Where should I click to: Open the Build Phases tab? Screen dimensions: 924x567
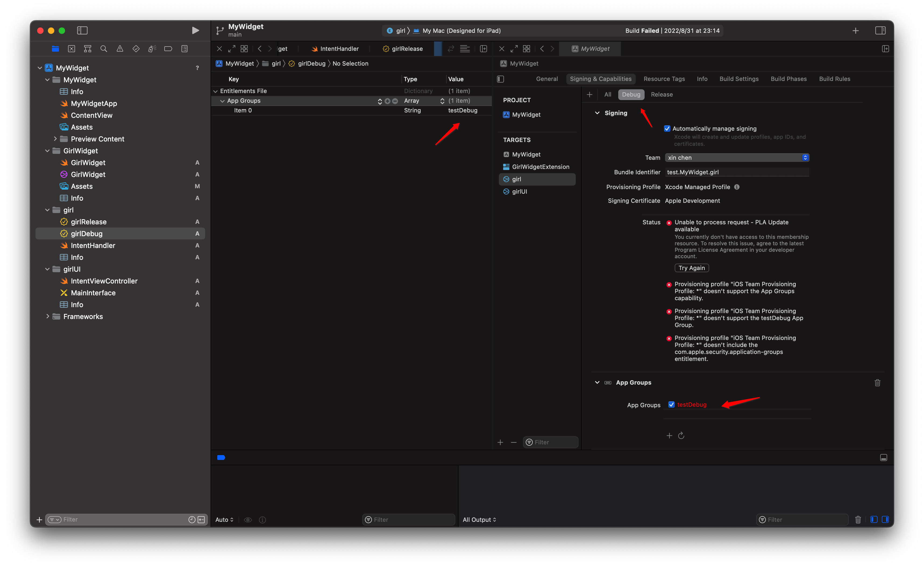pos(788,79)
